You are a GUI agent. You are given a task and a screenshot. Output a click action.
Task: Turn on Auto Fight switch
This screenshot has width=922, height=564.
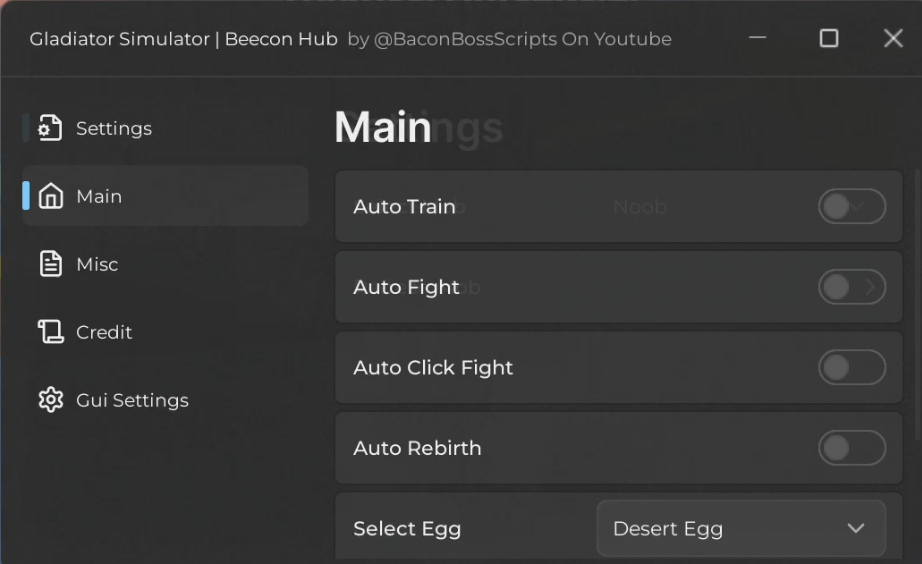851,287
